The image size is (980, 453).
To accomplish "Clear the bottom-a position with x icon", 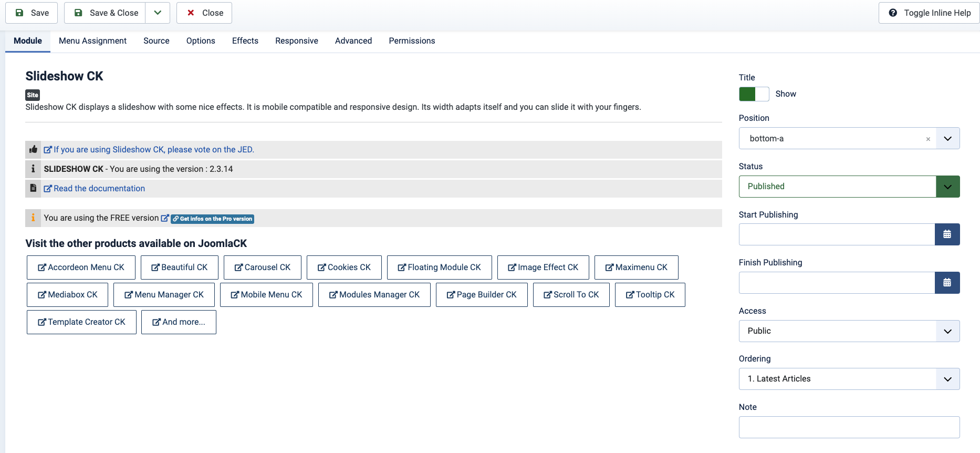I will click(x=928, y=139).
